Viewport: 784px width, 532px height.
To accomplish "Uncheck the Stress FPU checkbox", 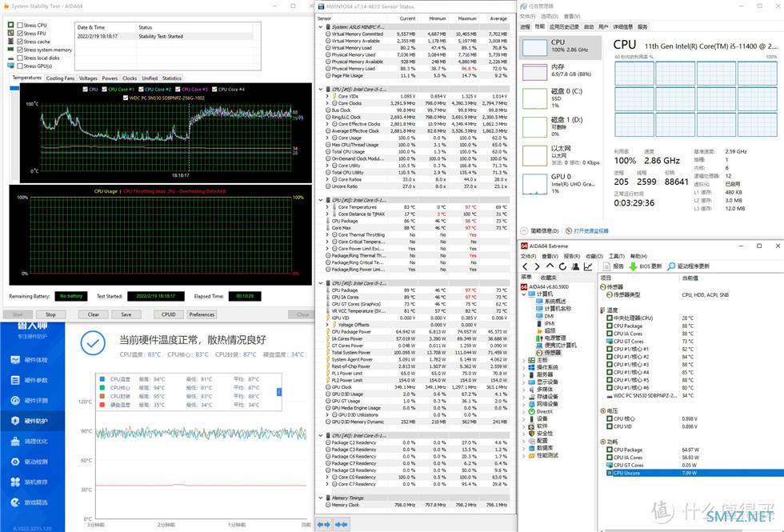I will coord(20,34).
